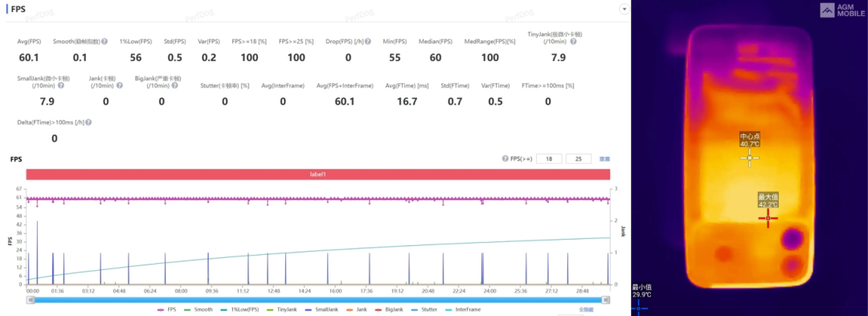Click the 24:00 tick on time axis
The image size is (868, 316).
pyautogui.click(x=489, y=290)
